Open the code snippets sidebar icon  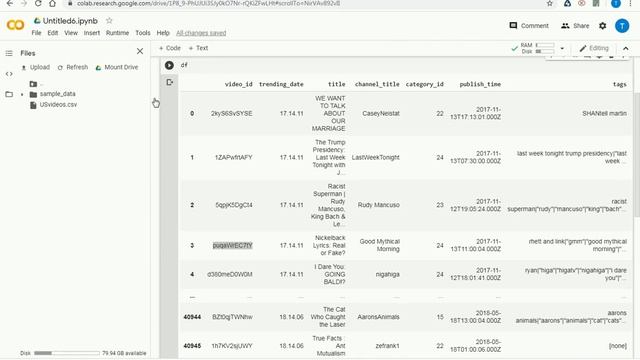point(9,74)
